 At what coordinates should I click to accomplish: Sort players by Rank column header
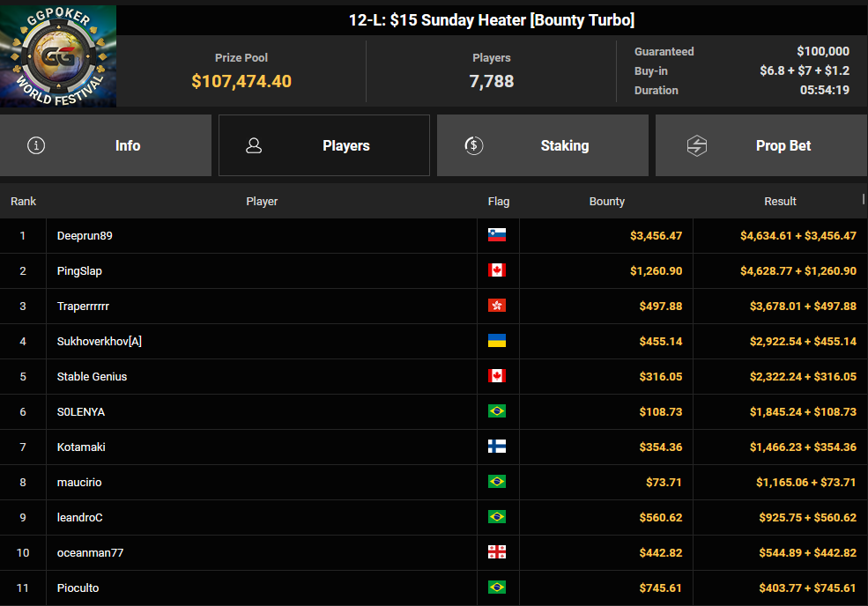23,202
